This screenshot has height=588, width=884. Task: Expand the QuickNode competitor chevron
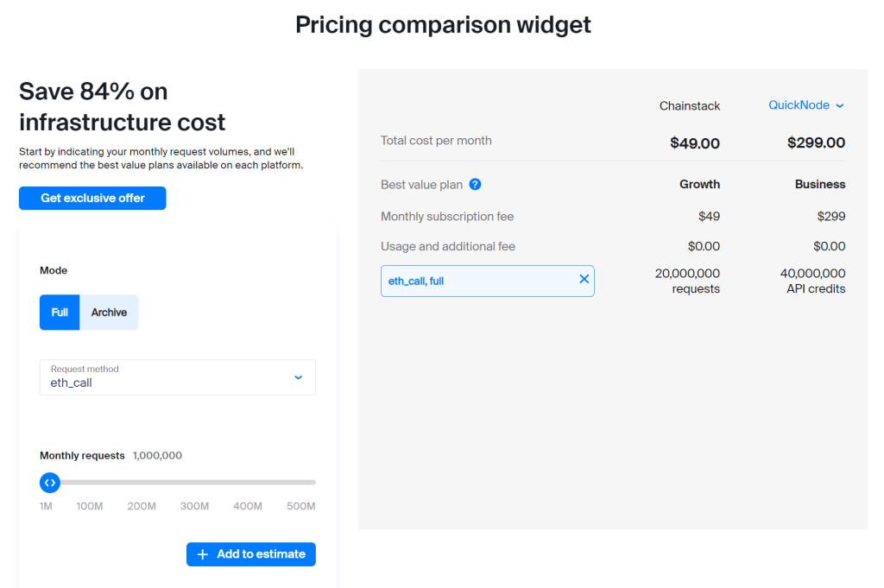[x=840, y=106]
